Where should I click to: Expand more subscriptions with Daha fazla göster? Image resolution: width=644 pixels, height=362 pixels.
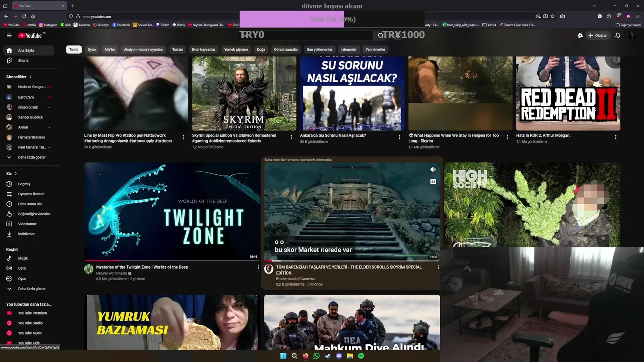[x=32, y=157]
